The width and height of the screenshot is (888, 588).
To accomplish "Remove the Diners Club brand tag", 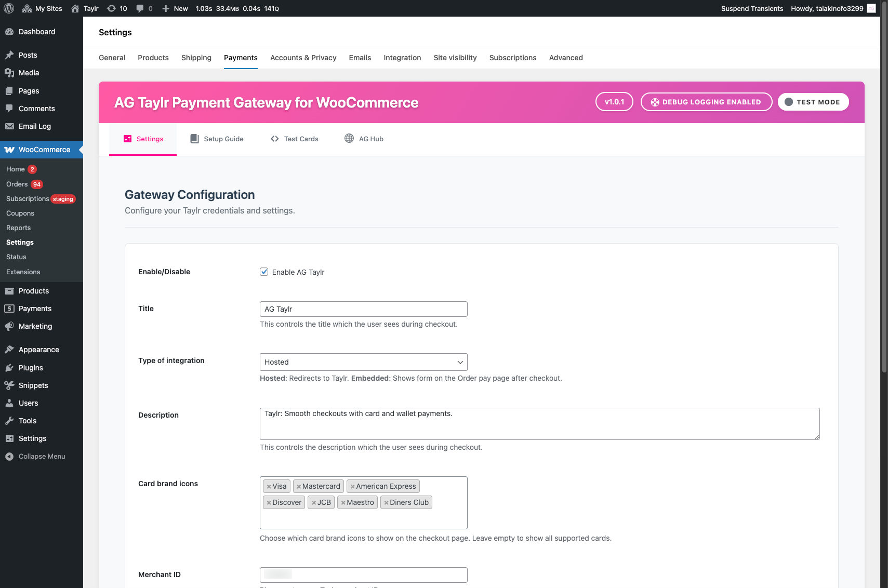I will click(x=386, y=503).
